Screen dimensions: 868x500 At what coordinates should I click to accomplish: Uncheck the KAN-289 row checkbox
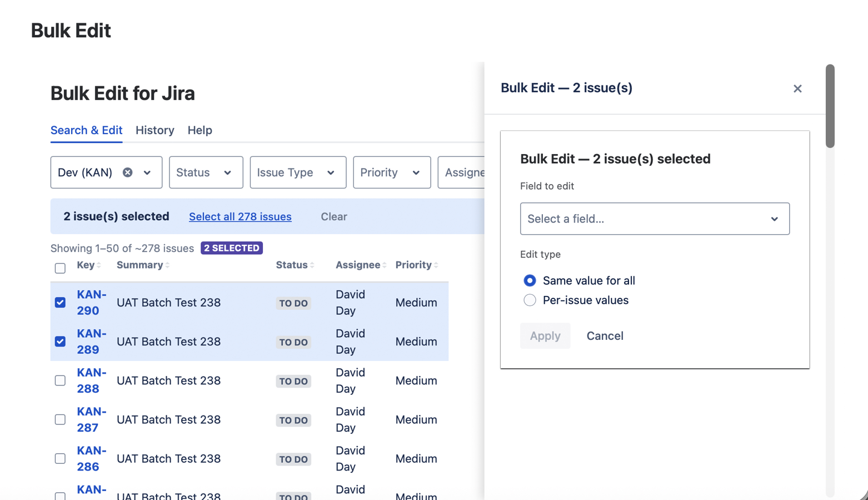(60, 341)
